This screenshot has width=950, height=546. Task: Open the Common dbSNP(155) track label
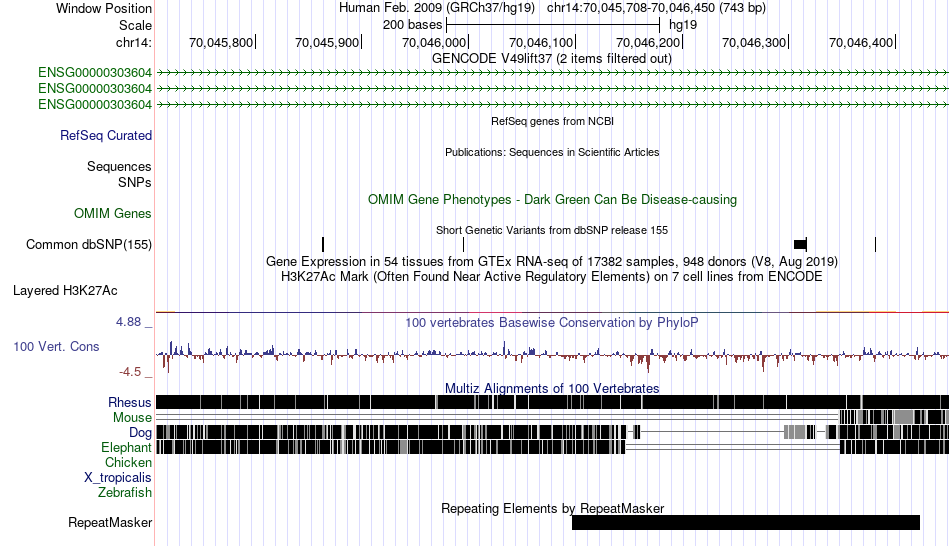(x=88, y=245)
